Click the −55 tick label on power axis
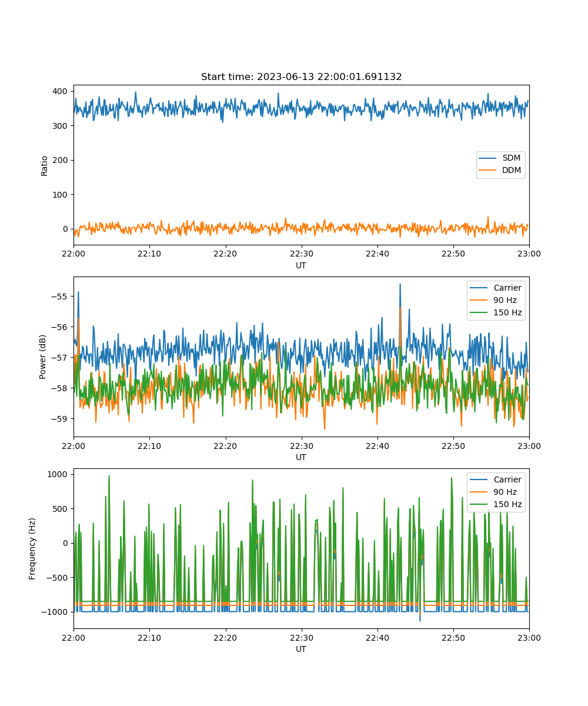 coord(61,296)
